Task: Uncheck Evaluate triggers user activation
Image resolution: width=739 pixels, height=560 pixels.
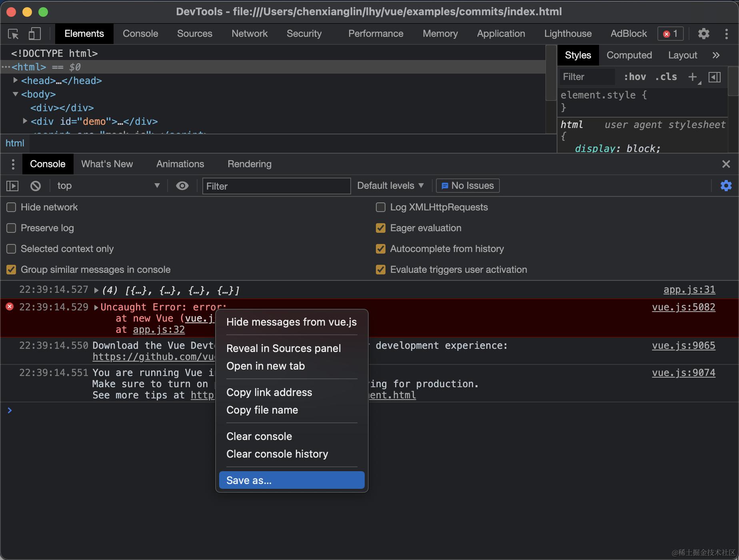Action: [381, 270]
